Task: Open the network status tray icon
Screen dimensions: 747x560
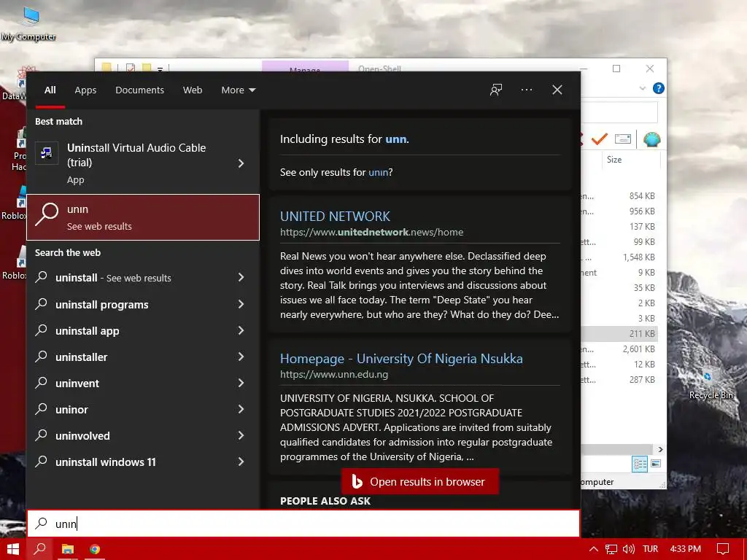Action: click(611, 549)
